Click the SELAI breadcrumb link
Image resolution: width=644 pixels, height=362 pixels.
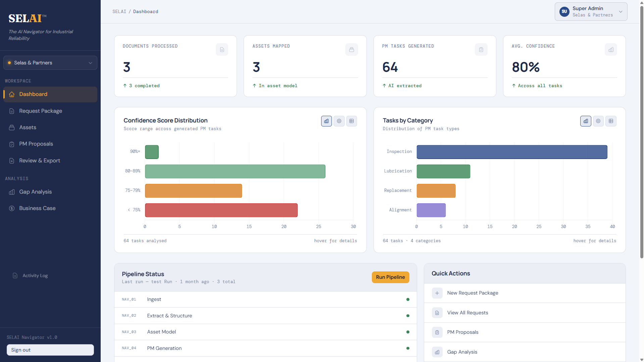(119, 11)
